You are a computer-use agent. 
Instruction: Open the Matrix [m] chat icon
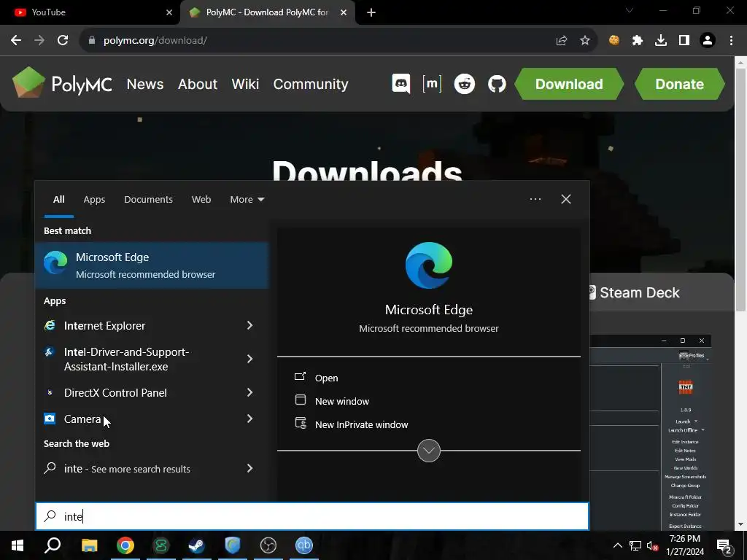[432, 84]
